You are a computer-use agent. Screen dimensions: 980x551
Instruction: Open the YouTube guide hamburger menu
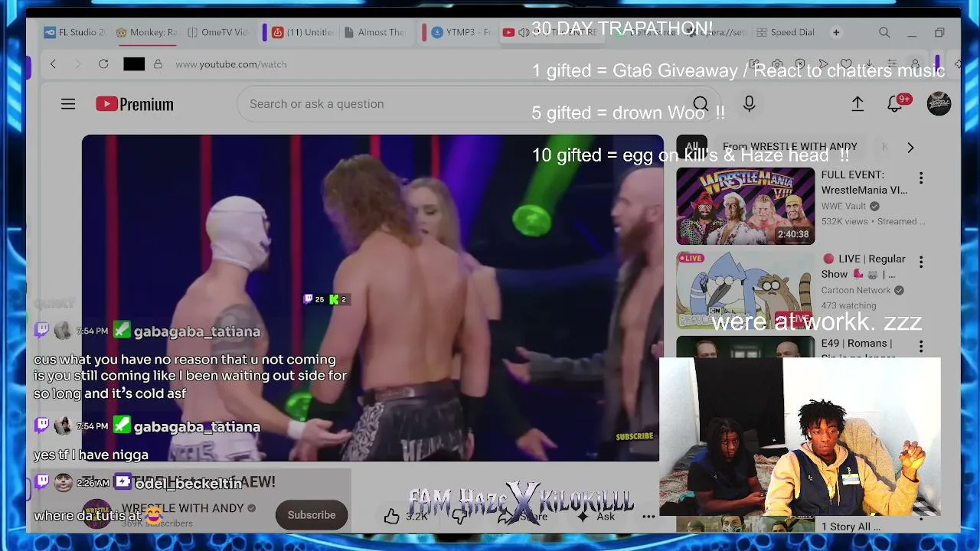(68, 104)
